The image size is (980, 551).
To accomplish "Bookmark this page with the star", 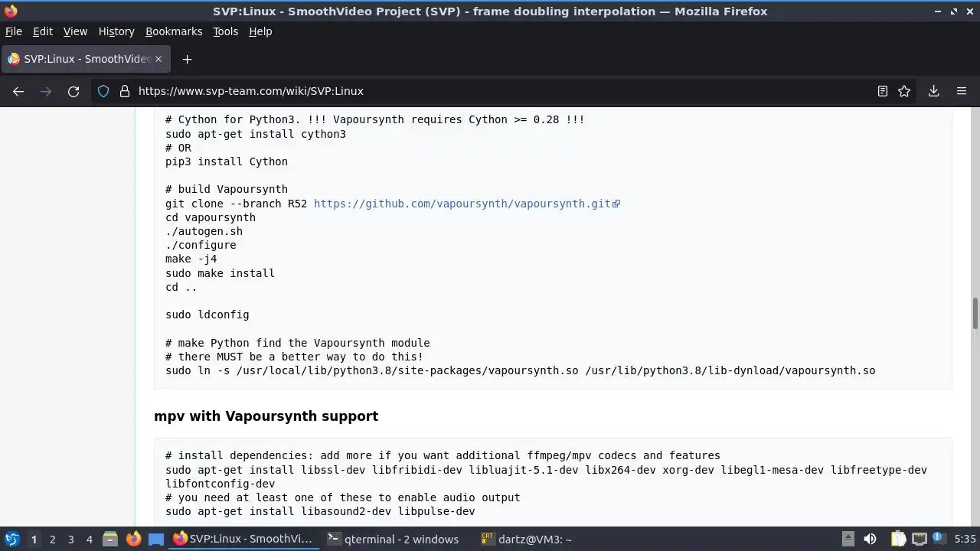I will pyautogui.click(x=904, y=91).
